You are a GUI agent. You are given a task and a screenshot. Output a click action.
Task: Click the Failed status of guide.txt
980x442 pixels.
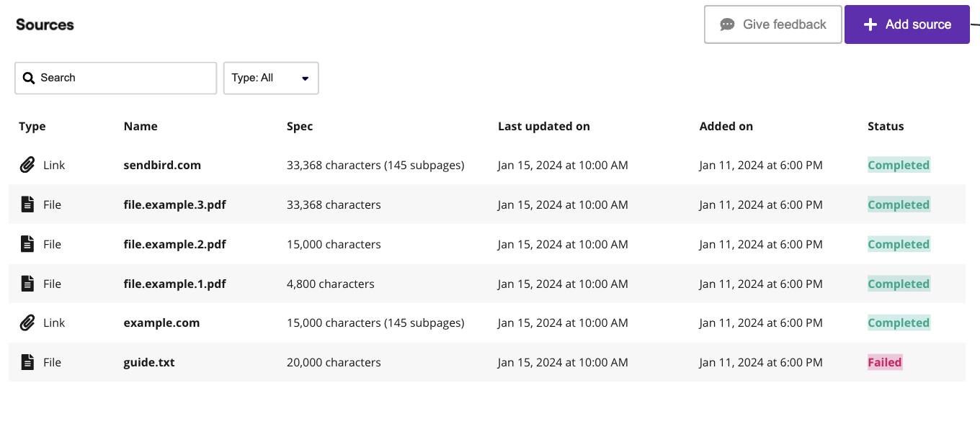885,362
